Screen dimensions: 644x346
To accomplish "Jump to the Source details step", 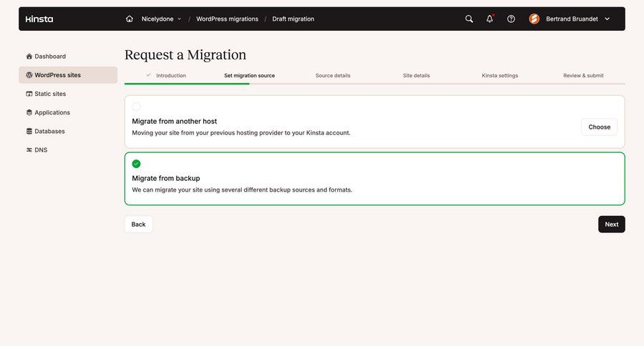I will click(333, 76).
